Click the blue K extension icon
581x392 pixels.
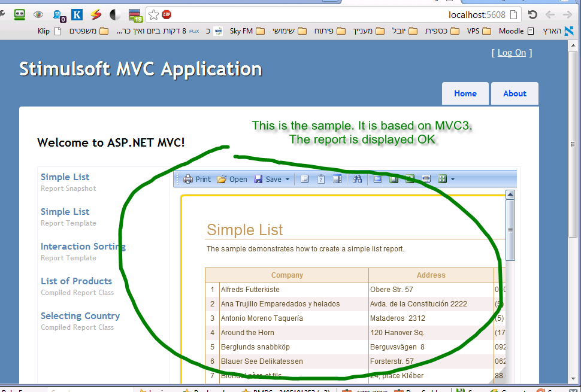pos(77,15)
